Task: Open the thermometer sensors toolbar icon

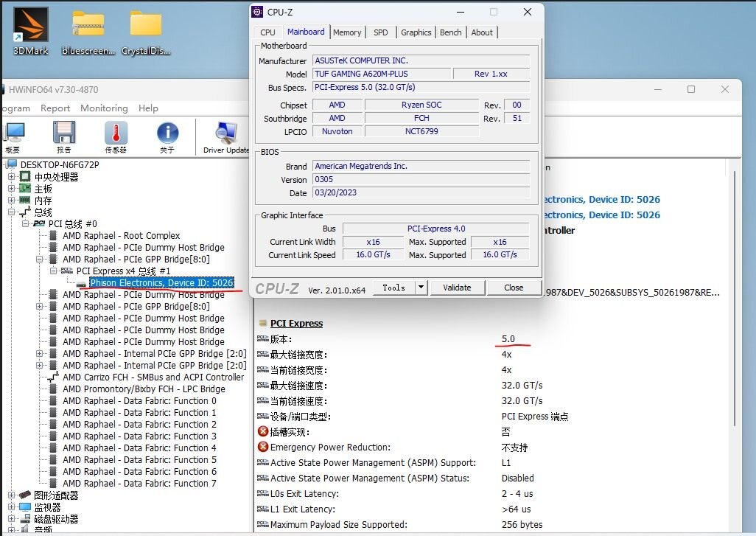Action: pyautogui.click(x=116, y=133)
